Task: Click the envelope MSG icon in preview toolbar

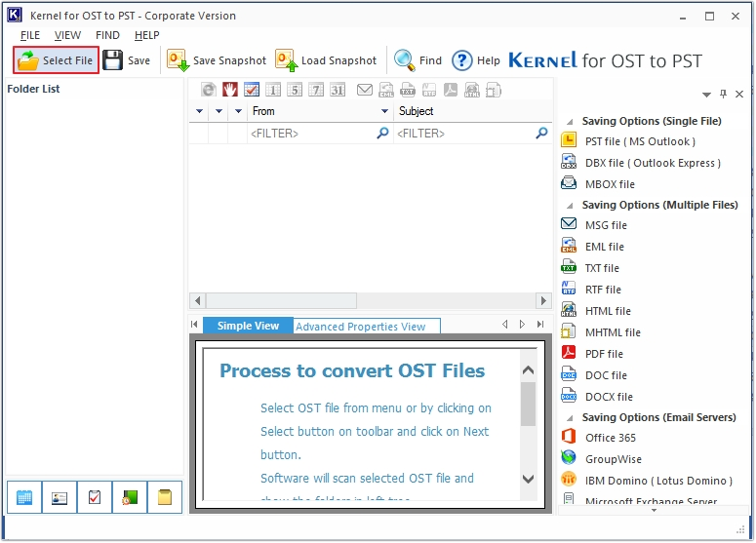Action: 365,90
